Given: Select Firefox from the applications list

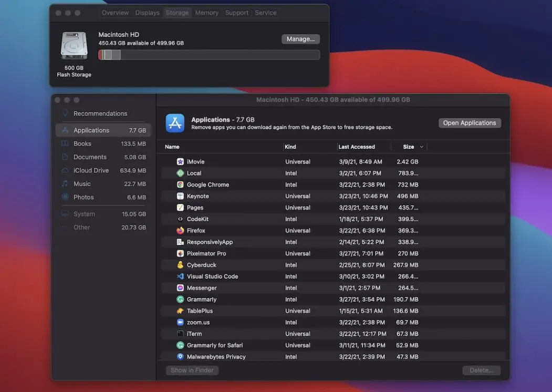Looking at the screenshot, I should (x=200, y=230).
